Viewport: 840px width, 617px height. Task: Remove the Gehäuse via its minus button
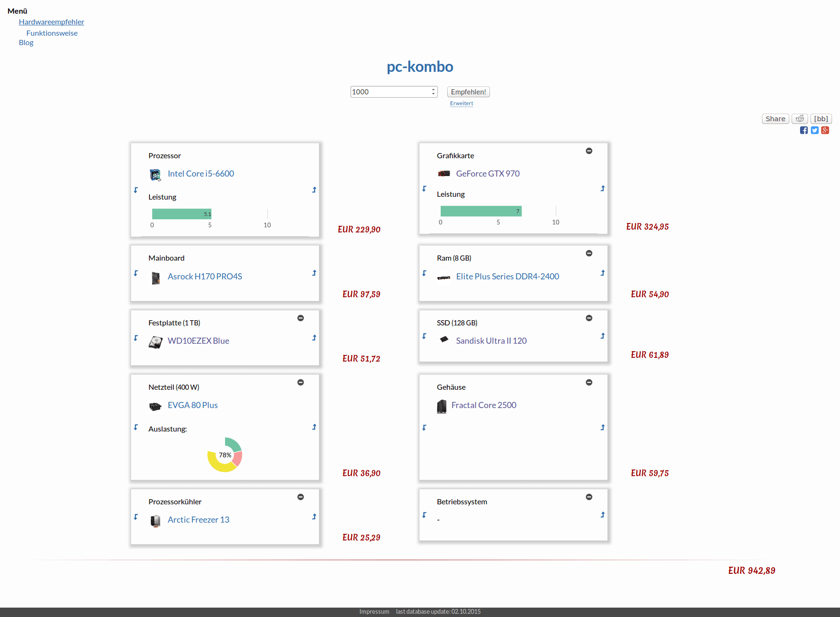(x=589, y=382)
